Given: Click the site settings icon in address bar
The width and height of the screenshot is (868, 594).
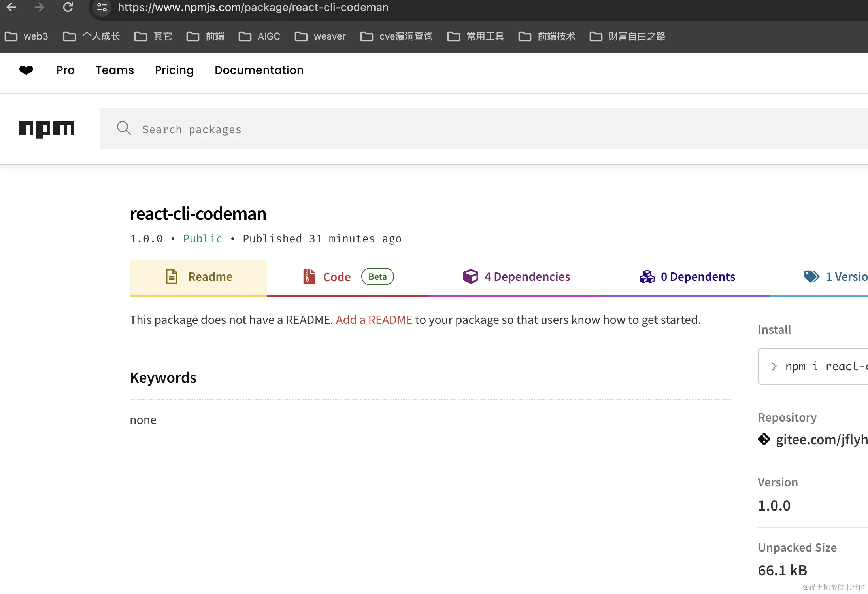Looking at the screenshot, I should coord(102,7).
